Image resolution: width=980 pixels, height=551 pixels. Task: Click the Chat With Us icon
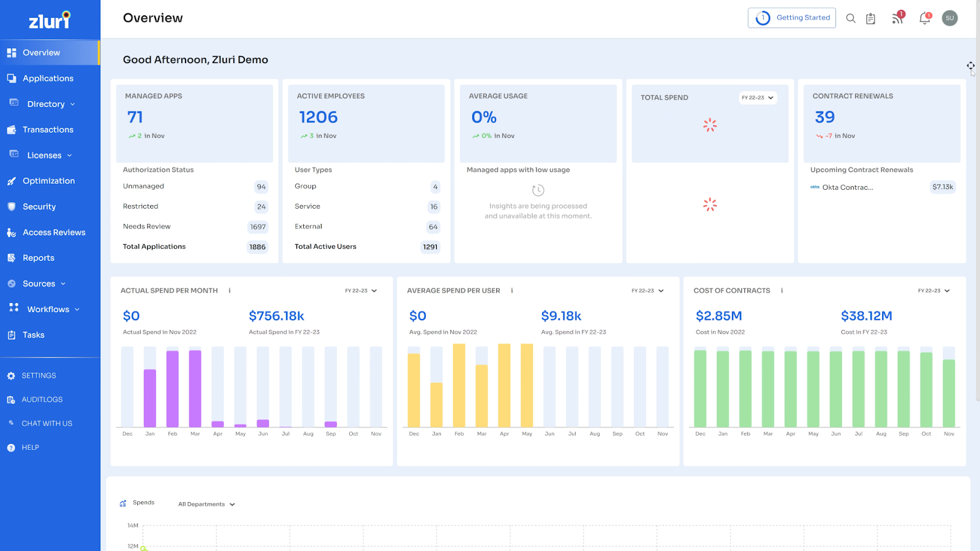[x=12, y=423]
